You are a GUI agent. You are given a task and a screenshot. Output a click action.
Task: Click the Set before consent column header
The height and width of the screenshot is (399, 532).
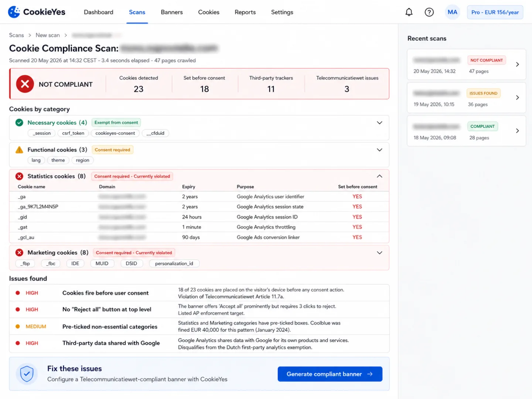(x=358, y=187)
